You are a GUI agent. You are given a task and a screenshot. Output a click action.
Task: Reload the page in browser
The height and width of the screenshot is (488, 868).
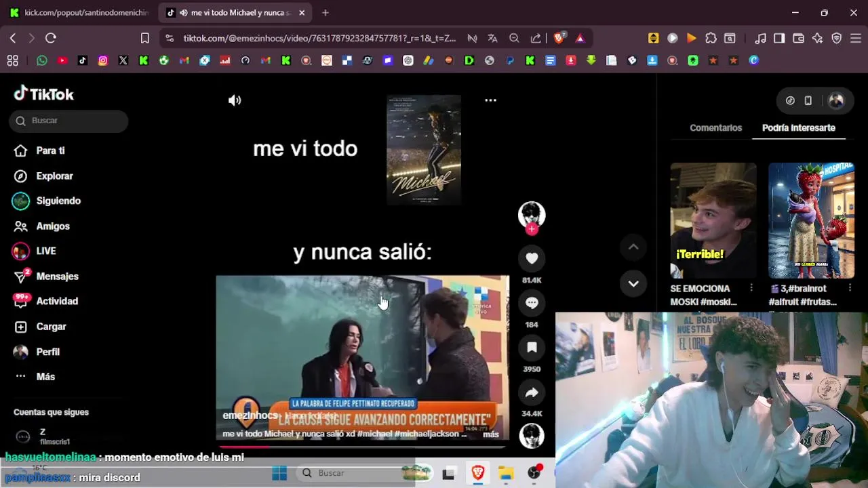[51, 38]
